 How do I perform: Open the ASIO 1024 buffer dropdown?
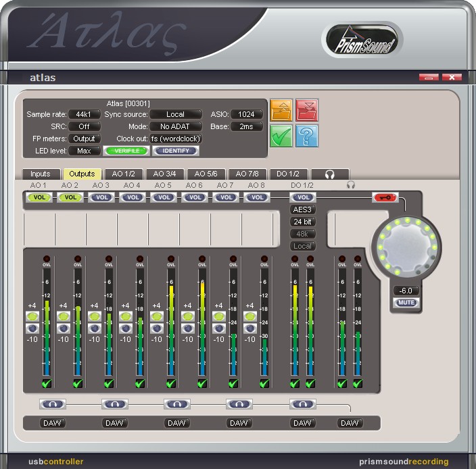point(247,114)
